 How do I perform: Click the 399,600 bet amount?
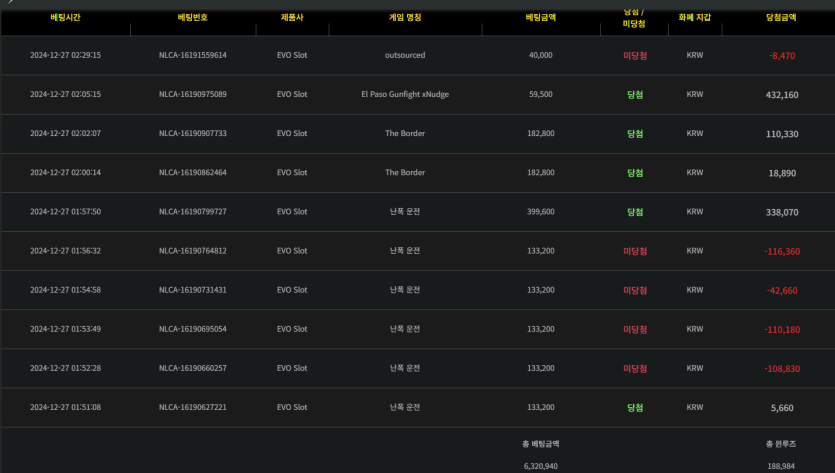[540, 211]
